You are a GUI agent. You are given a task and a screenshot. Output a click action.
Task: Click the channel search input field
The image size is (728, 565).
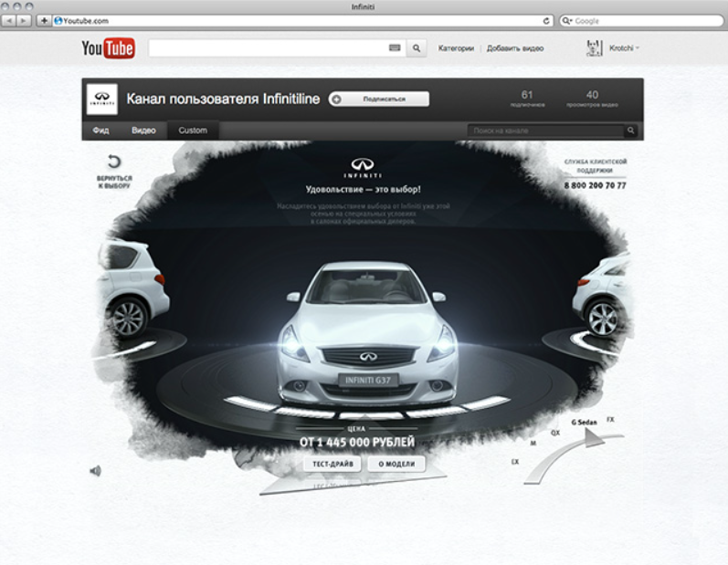546,131
